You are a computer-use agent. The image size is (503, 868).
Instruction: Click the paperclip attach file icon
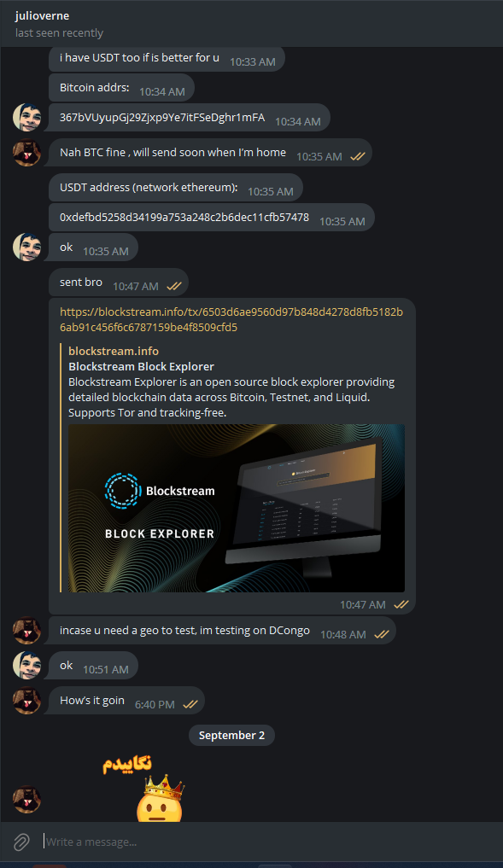[x=21, y=842]
